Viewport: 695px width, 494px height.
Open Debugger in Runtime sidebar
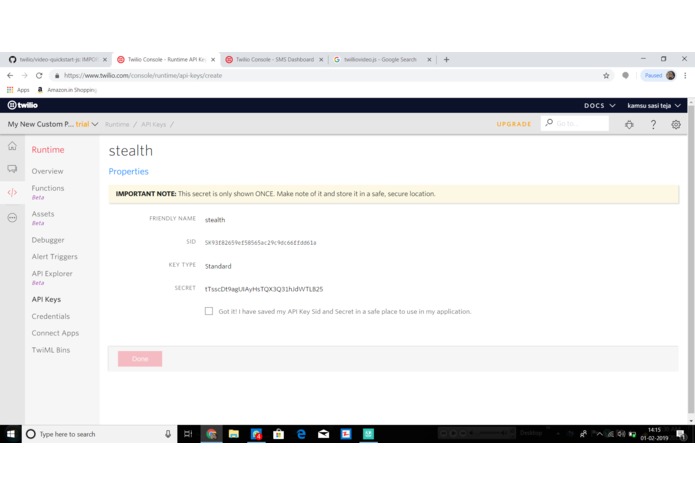pyautogui.click(x=48, y=240)
